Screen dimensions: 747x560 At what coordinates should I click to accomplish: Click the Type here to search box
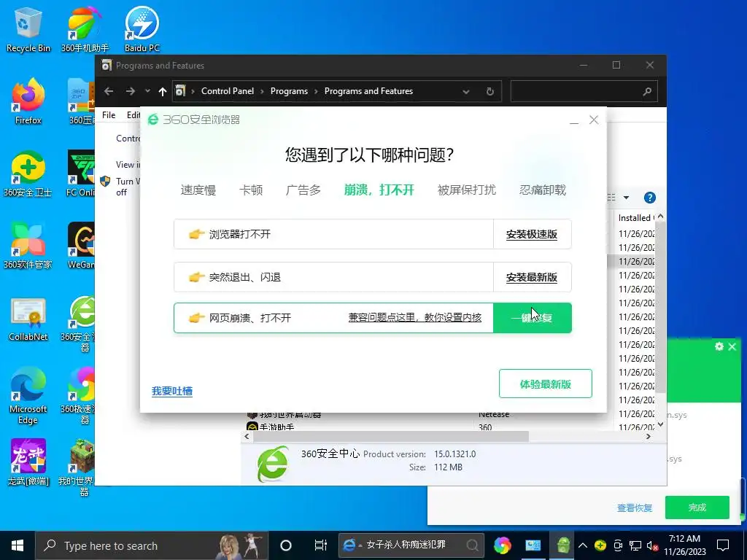click(152, 545)
